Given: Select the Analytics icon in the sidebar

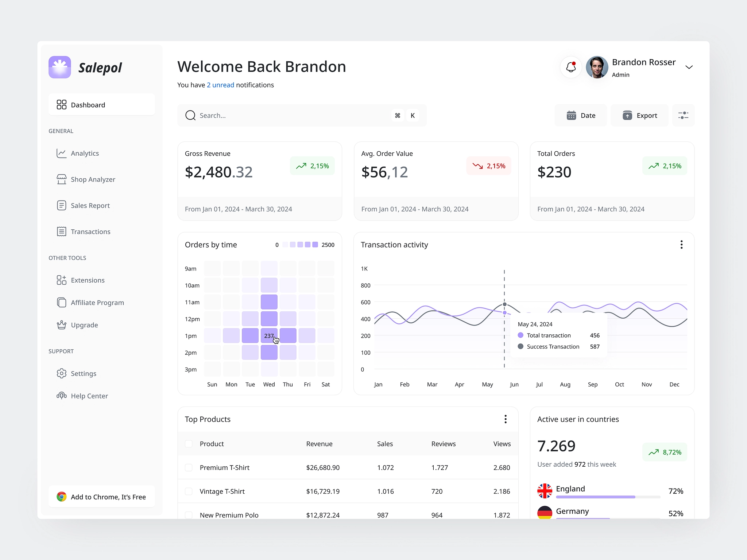Looking at the screenshot, I should pos(62,153).
